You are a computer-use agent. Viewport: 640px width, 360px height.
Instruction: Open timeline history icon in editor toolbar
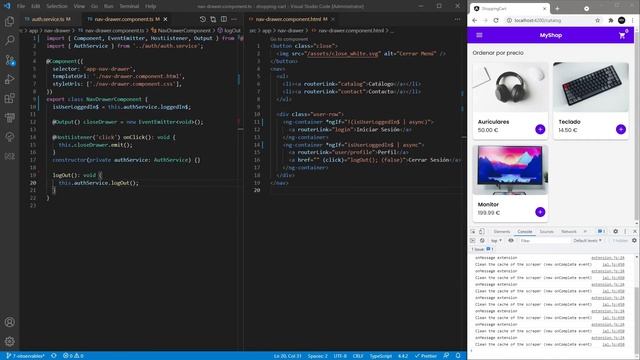coord(203,19)
